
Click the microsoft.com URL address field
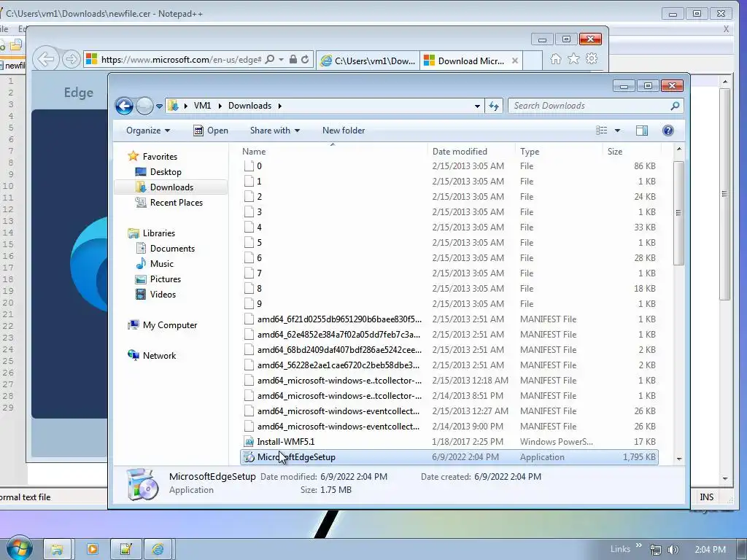tap(181, 60)
